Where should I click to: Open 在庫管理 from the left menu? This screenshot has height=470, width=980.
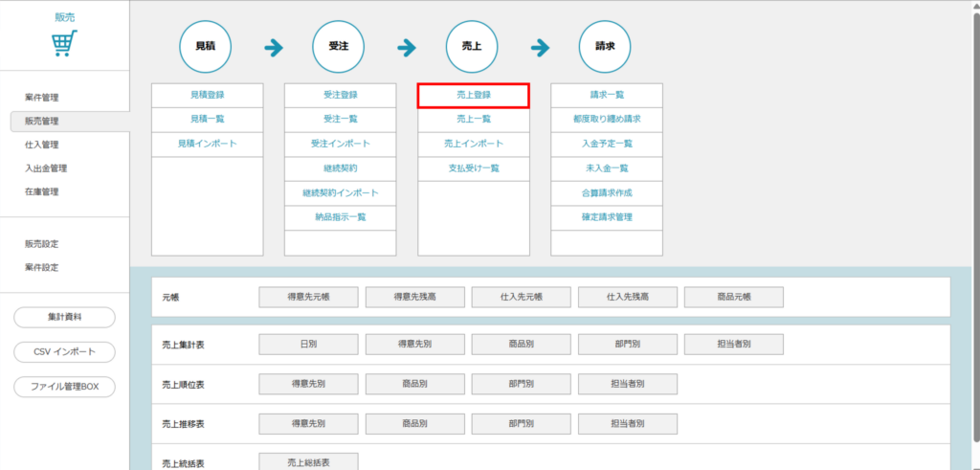(x=42, y=191)
